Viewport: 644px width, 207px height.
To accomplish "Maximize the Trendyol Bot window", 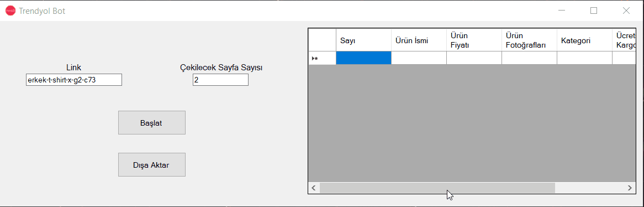I will (x=594, y=11).
